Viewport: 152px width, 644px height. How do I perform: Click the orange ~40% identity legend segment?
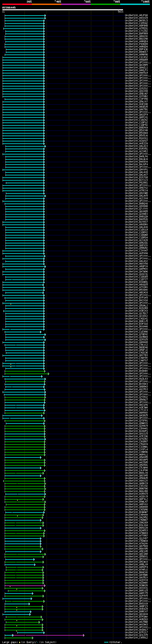point(46,4)
